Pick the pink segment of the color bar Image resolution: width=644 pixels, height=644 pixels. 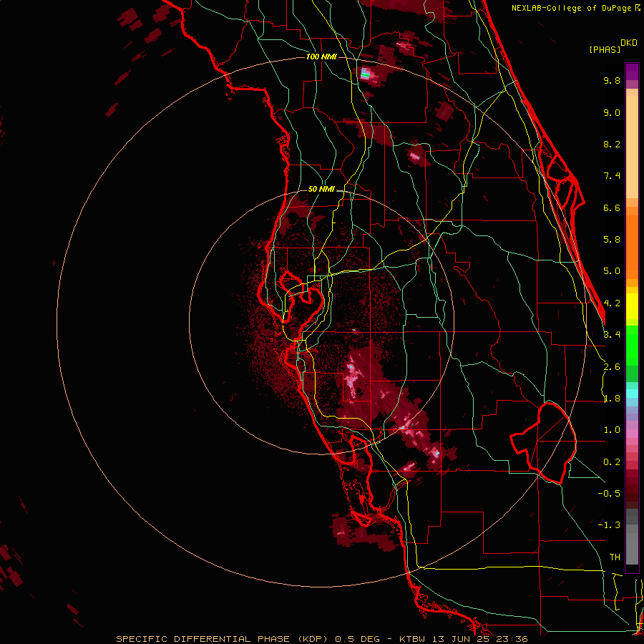(632, 434)
